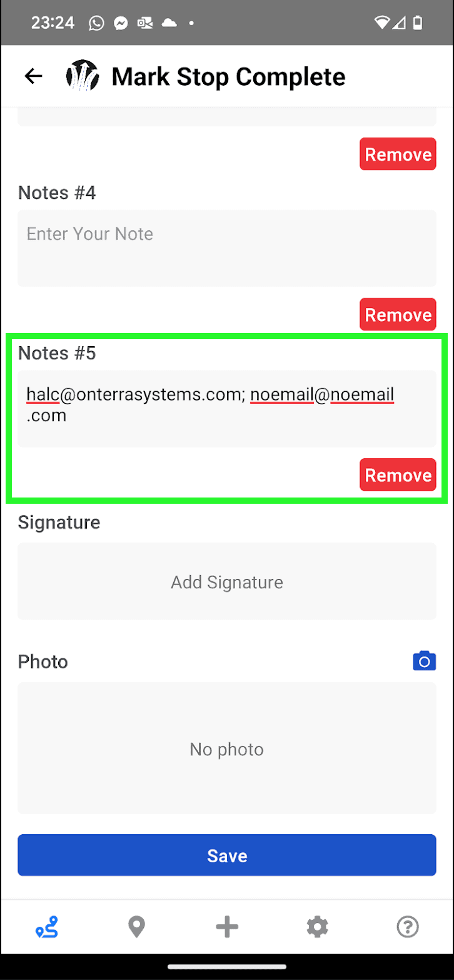Remove Notes #5
The width and height of the screenshot is (454, 980).
(x=398, y=475)
